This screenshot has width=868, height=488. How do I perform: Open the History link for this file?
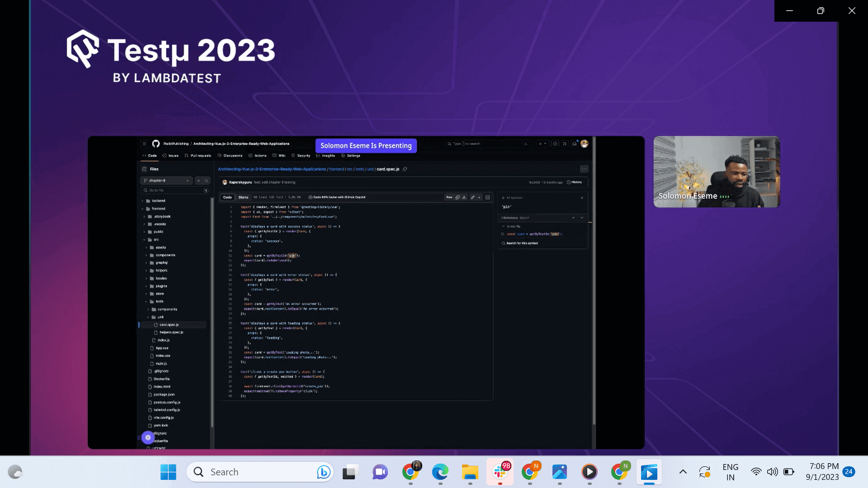click(x=575, y=182)
